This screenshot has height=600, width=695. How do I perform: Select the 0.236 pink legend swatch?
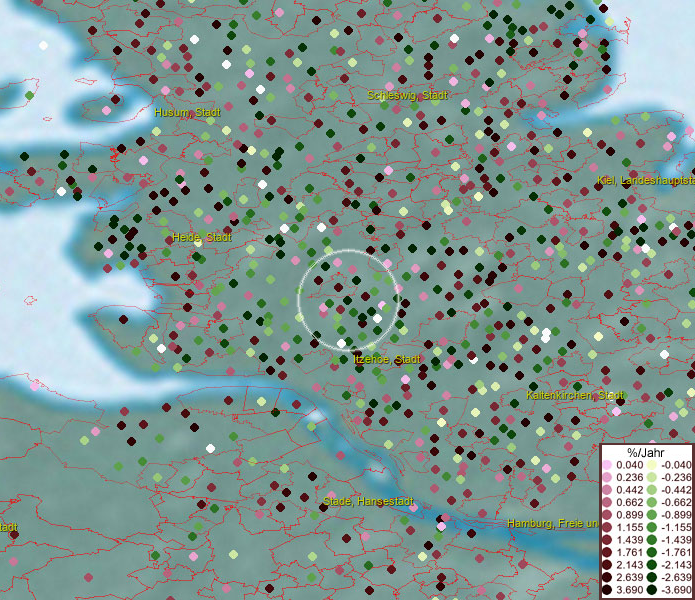coord(607,477)
